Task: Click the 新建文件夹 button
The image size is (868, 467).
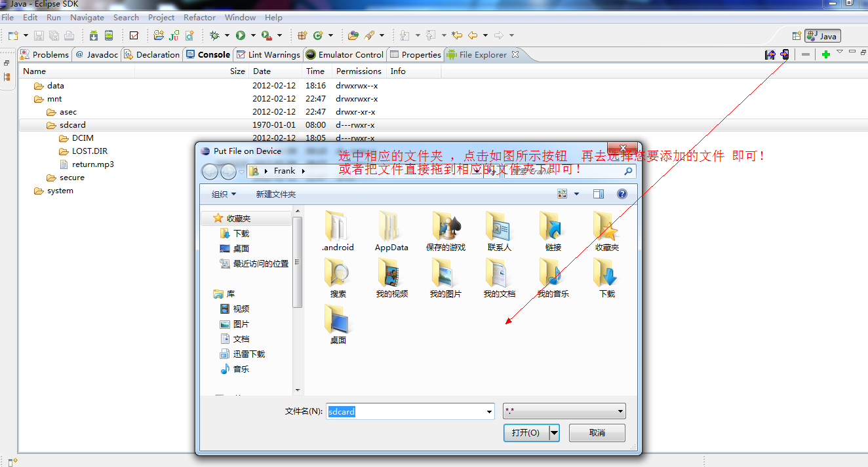Action: [x=275, y=195]
